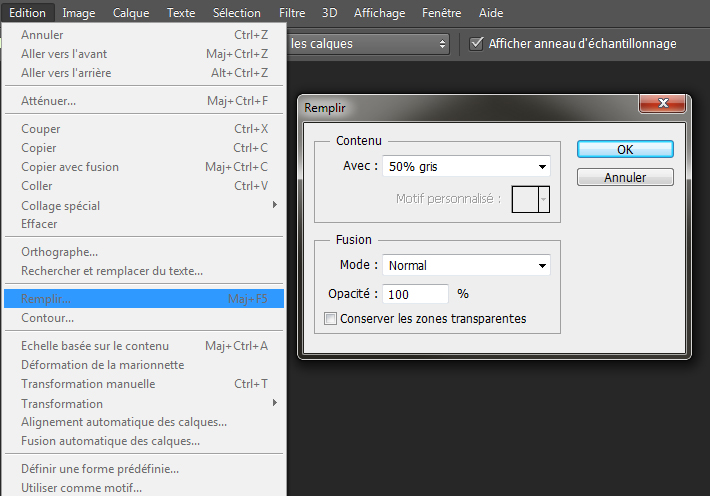Expand the Collage spécial submenu
Screen dimensions: 710x496
point(275,205)
